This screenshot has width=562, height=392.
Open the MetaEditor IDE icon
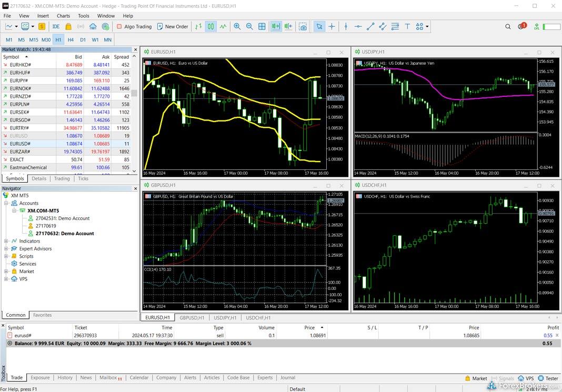tap(56, 26)
